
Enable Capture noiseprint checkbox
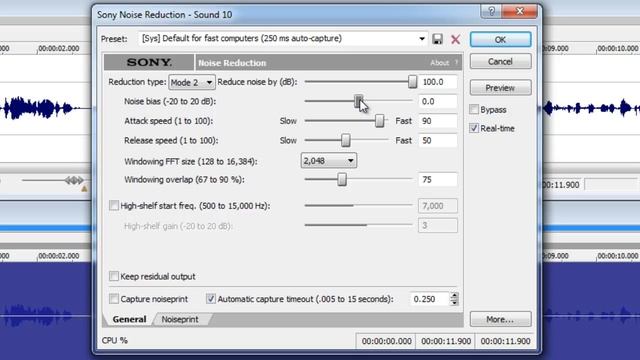click(114, 299)
